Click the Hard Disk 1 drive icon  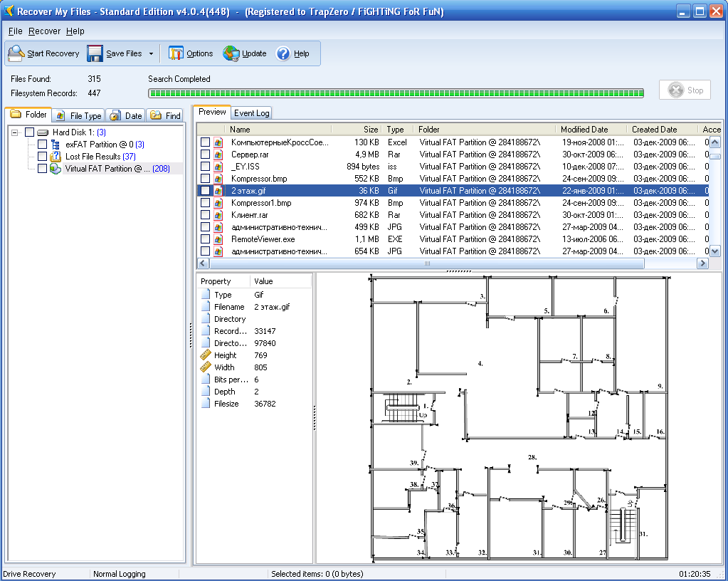pyautogui.click(x=43, y=132)
